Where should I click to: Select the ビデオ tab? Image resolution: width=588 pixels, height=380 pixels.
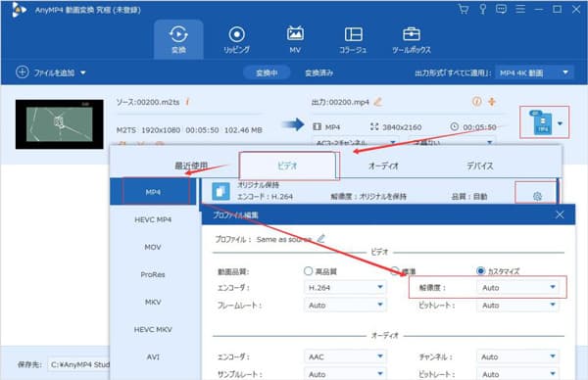click(287, 166)
